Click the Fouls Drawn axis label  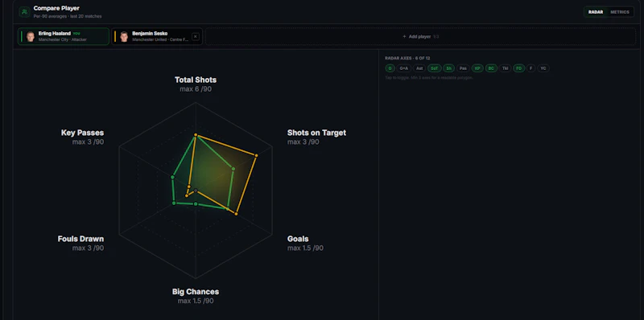click(x=81, y=239)
